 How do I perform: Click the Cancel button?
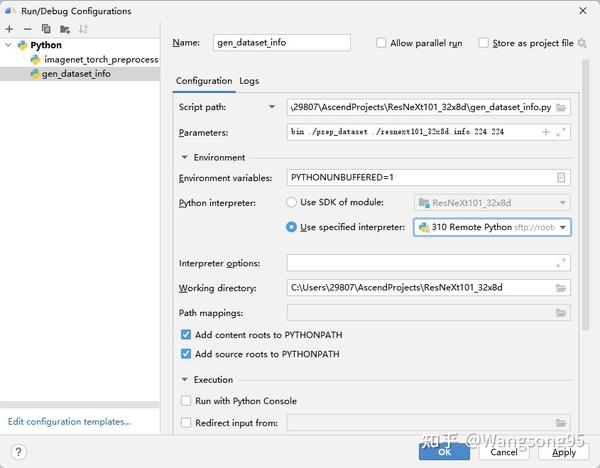[x=505, y=452]
